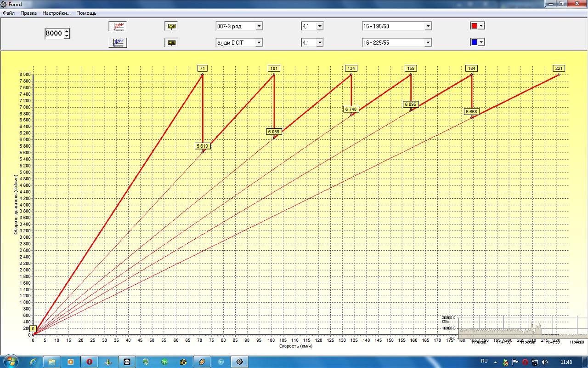Click the Обороты двигателя axis title
The height and width of the screenshot is (368, 588).
(15, 204)
